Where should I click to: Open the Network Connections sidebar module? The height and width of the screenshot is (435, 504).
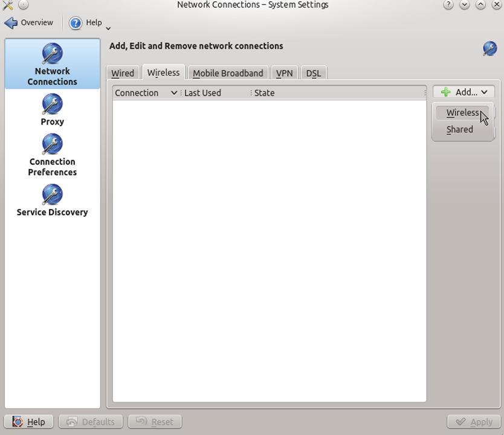tap(53, 64)
